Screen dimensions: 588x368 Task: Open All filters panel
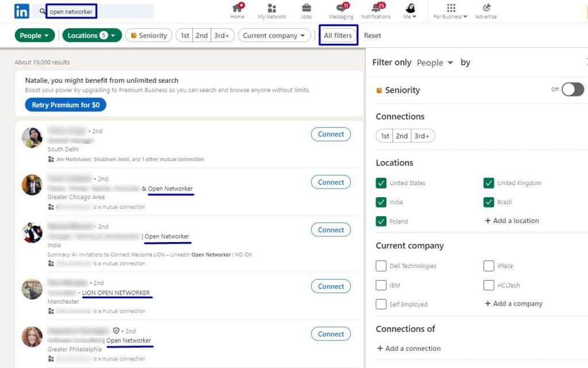pyautogui.click(x=338, y=35)
